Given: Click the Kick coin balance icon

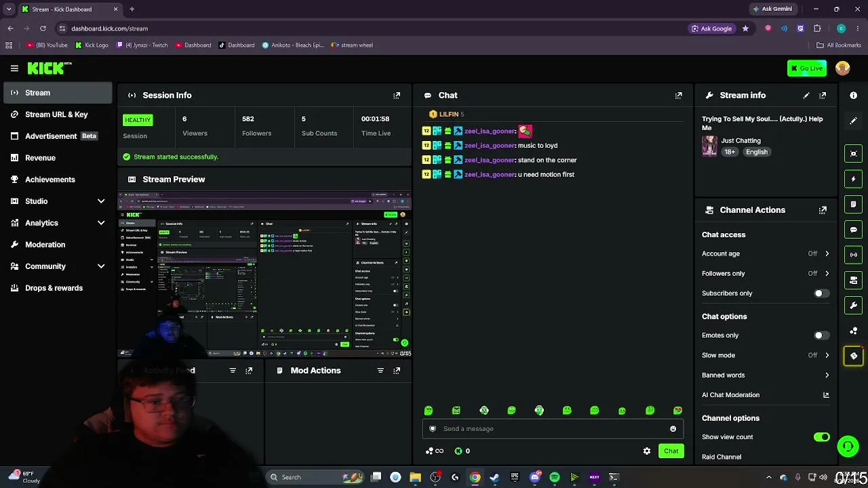Looking at the screenshot, I should (458, 451).
